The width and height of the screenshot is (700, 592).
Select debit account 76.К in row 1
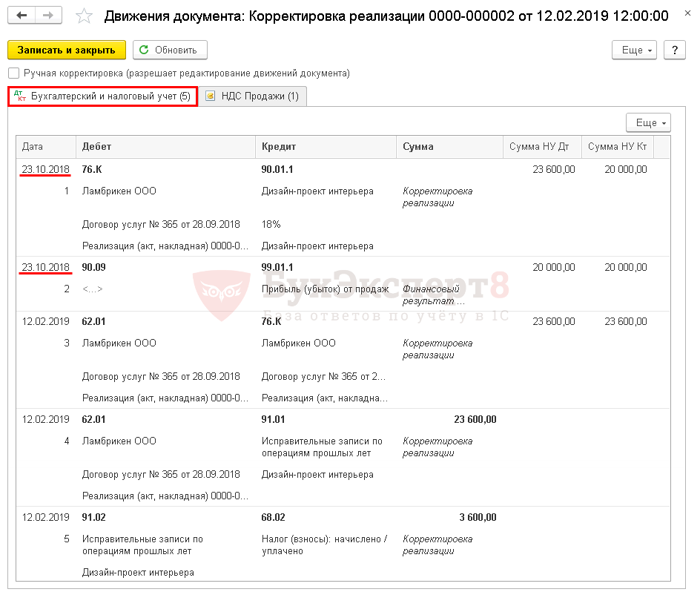(x=92, y=169)
